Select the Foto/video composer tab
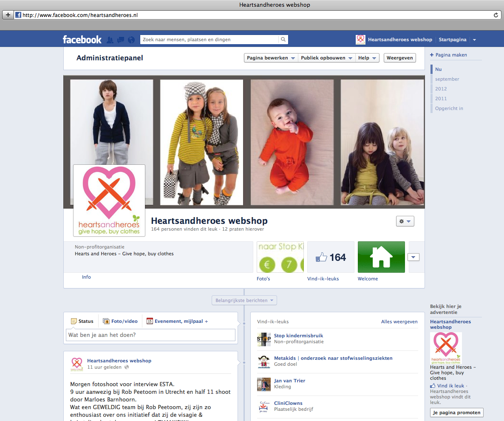The width and height of the screenshot is (504, 421). pos(120,321)
